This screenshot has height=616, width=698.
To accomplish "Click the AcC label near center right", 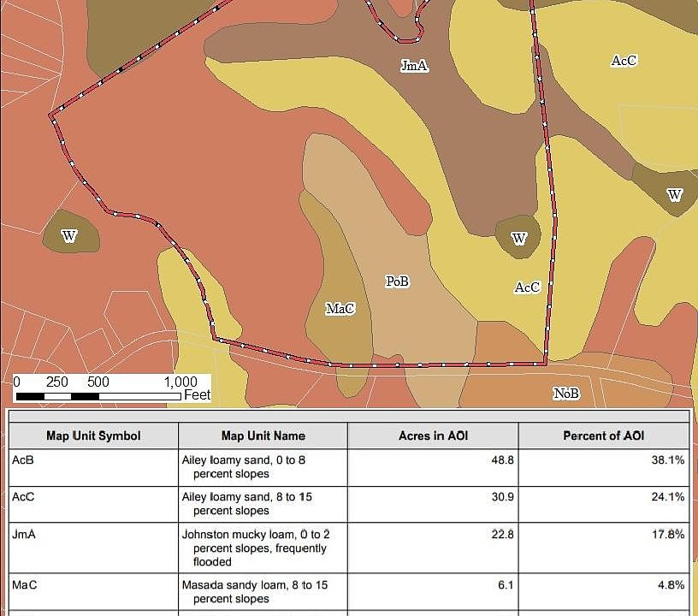I will [x=528, y=287].
